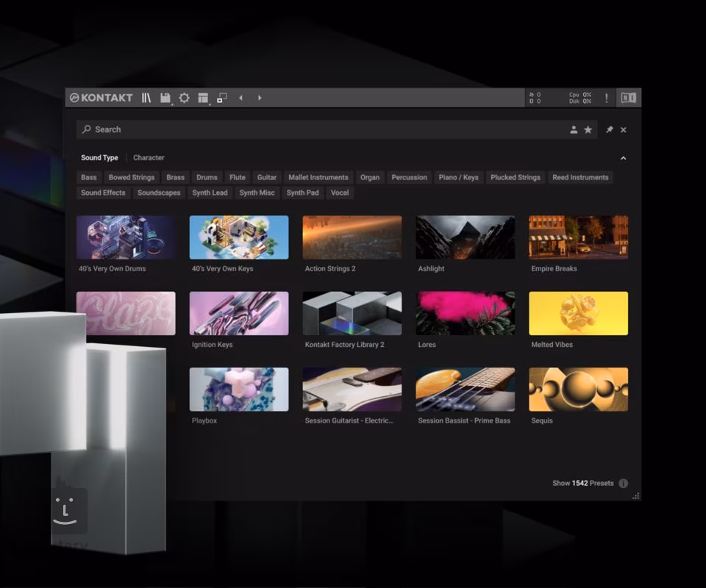The image size is (706, 588).
Task: Select the Sound Type tab
Action: pos(99,158)
